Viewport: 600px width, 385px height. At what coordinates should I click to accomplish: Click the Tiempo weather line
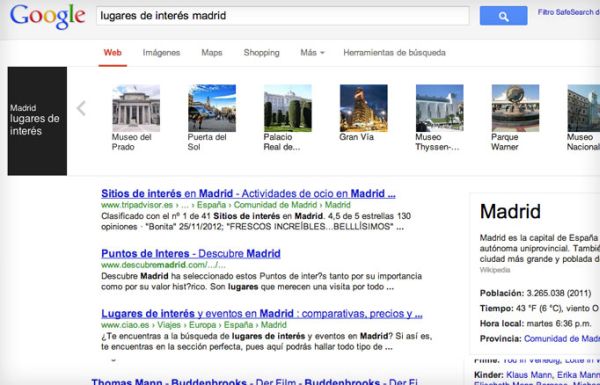point(540,308)
